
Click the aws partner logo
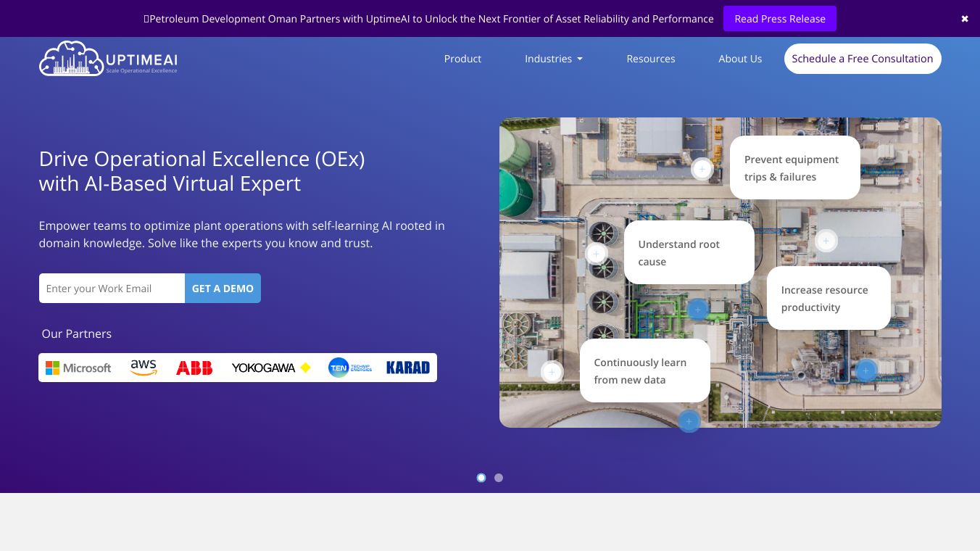pyautogui.click(x=143, y=368)
